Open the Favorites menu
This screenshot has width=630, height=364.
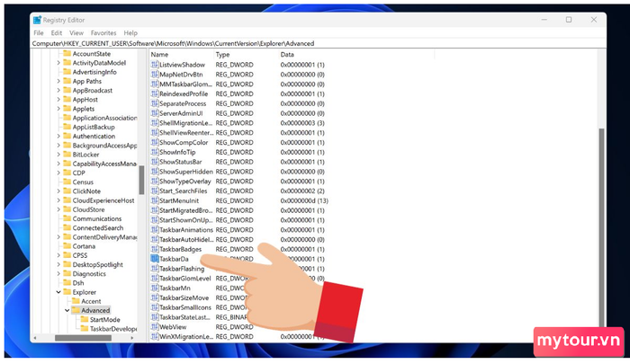coord(103,33)
